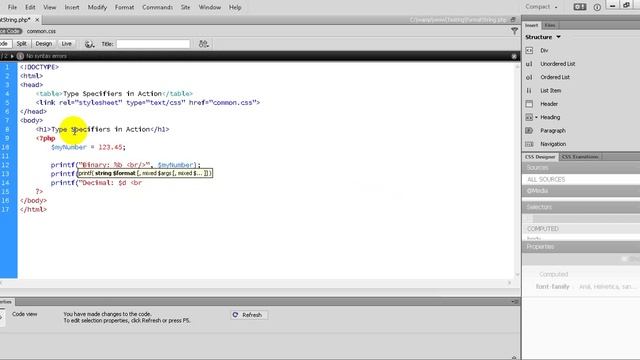Screen dimensions: 640x360
Task: Click the Refresh button in Properties panel
Action: [248, 315]
